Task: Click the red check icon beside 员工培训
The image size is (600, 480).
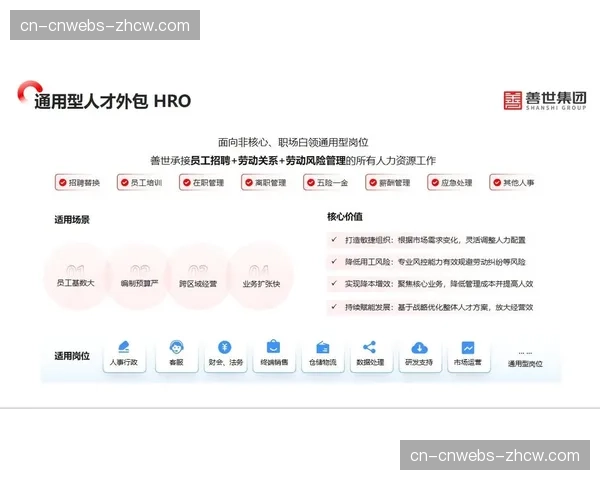Action: [124, 183]
